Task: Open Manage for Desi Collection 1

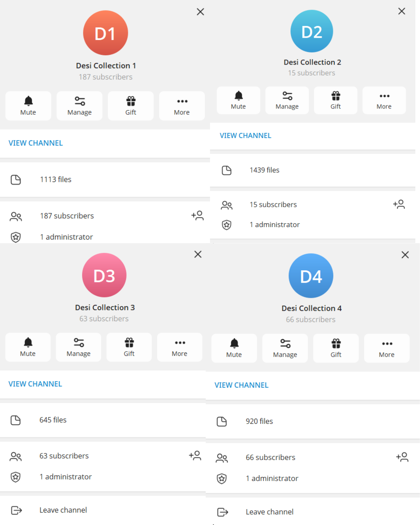Action: (79, 106)
